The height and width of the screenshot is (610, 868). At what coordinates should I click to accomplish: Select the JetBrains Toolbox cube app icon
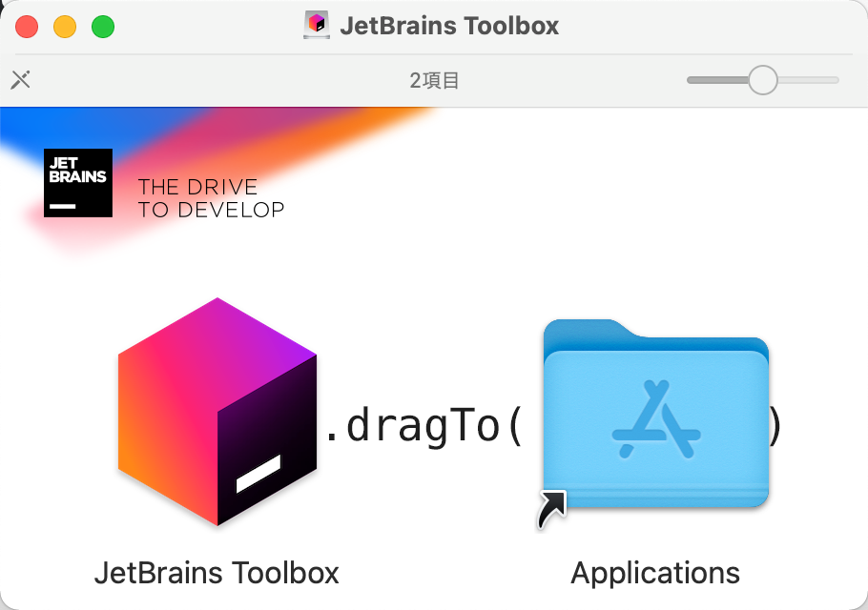pyautogui.click(x=217, y=412)
